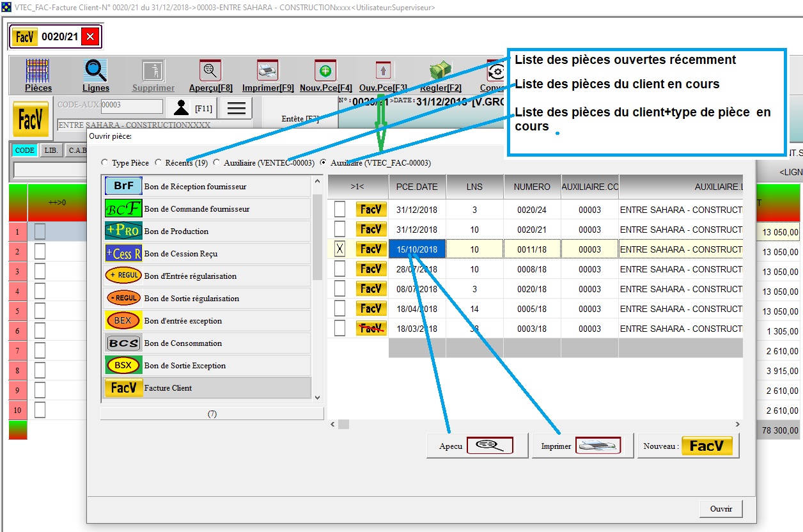Click the Nouveau FacV button
803x532 pixels.
[x=688, y=446]
